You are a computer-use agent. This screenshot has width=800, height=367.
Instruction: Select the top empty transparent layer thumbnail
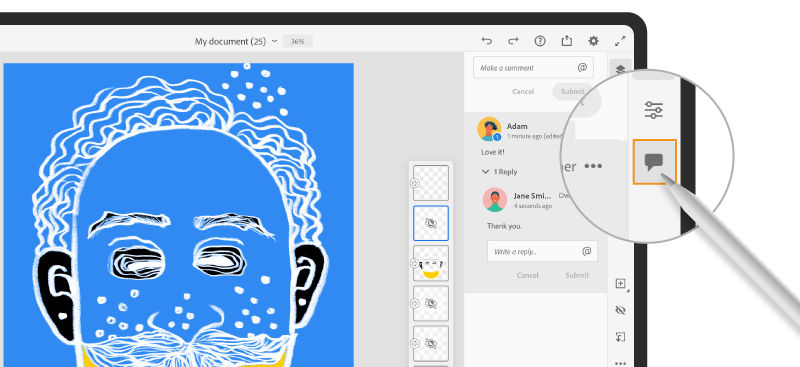[431, 183]
